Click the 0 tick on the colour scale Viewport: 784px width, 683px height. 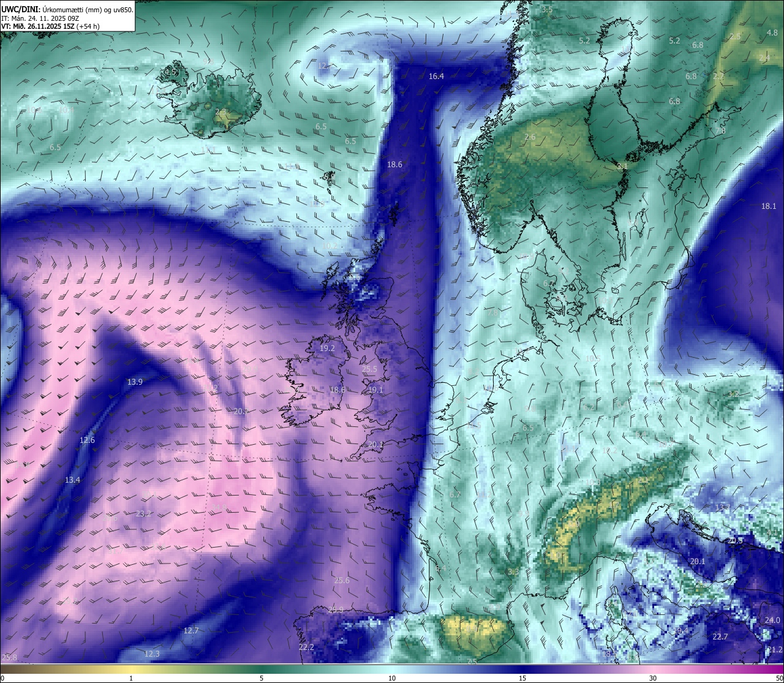tap(2, 678)
